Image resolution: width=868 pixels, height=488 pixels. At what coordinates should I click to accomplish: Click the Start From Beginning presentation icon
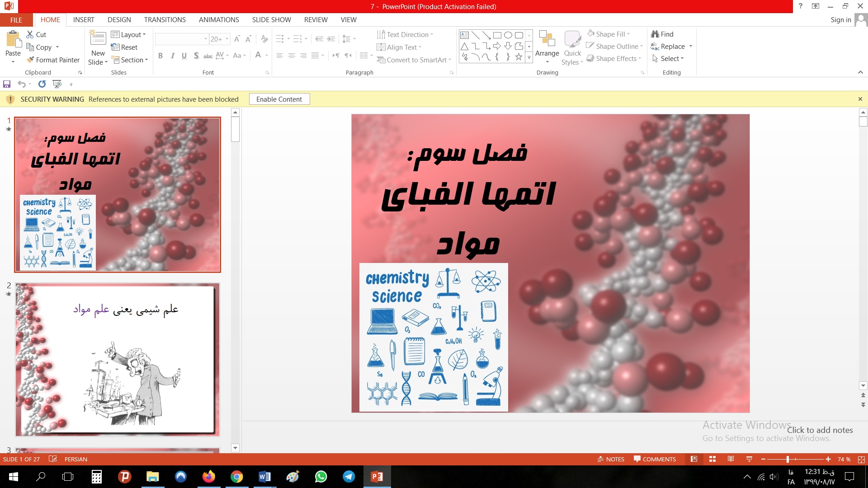pos(57,84)
